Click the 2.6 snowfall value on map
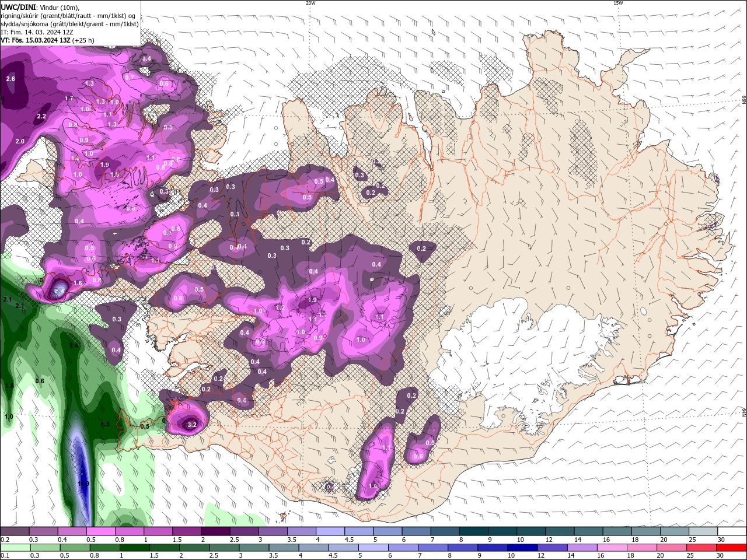The image size is (747, 560). [11, 79]
